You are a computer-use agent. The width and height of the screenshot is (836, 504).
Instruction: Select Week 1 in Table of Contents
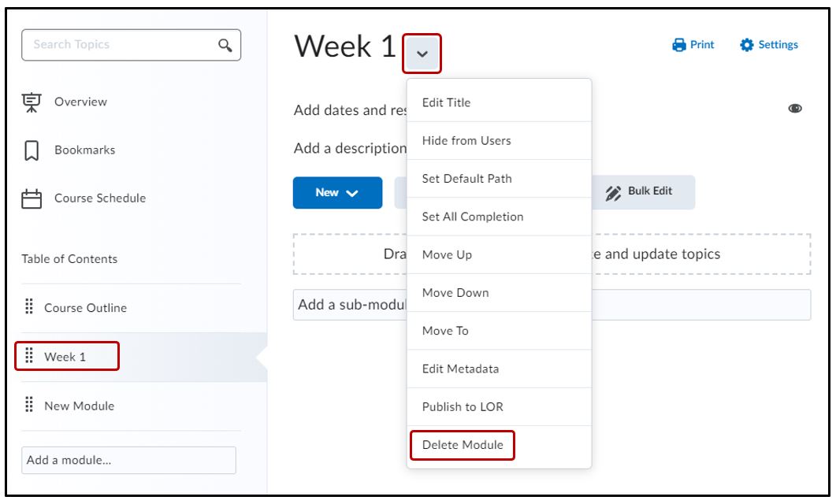(65, 357)
